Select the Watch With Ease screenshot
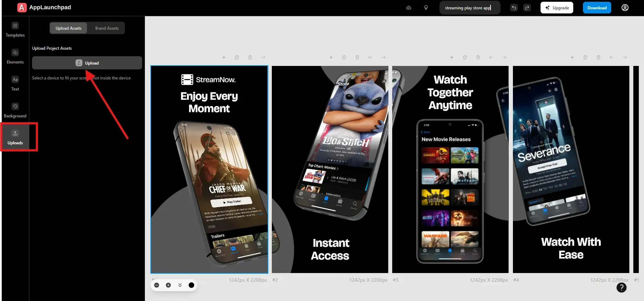The image size is (644, 301). click(x=571, y=169)
